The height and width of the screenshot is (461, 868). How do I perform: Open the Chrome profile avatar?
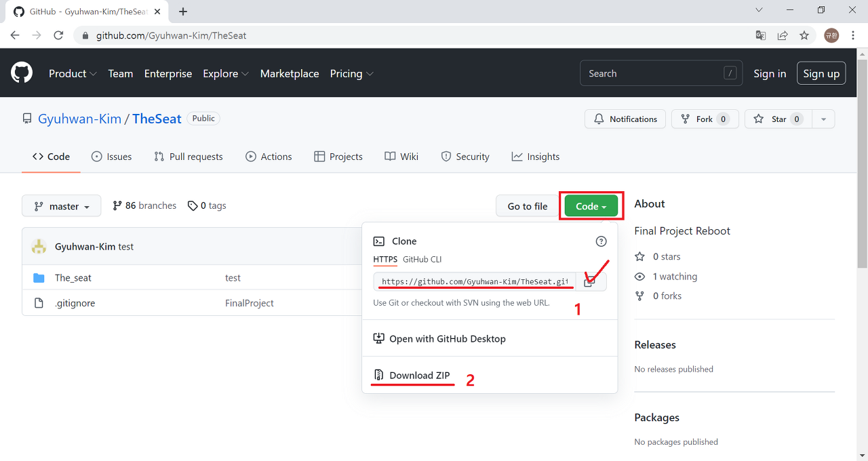coord(831,35)
